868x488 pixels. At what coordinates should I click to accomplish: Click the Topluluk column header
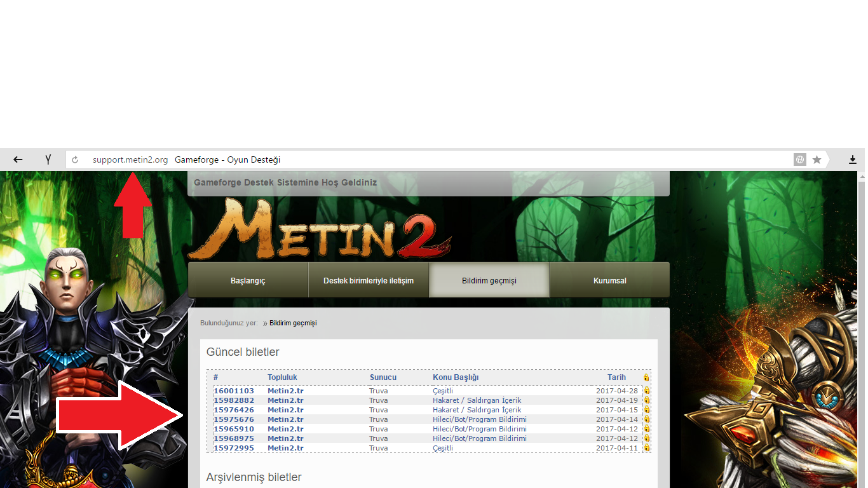pos(282,377)
